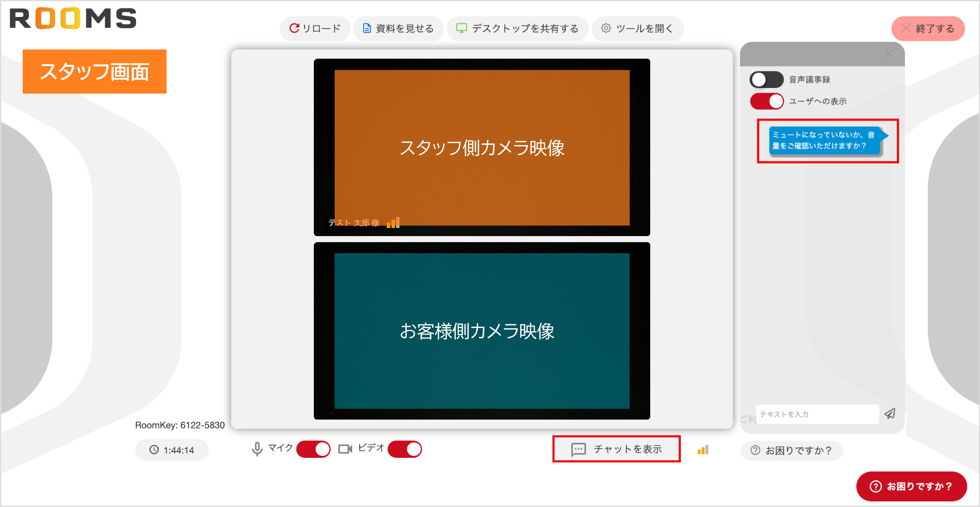Mute the microphone using the マイク toggle

[313, 449]
